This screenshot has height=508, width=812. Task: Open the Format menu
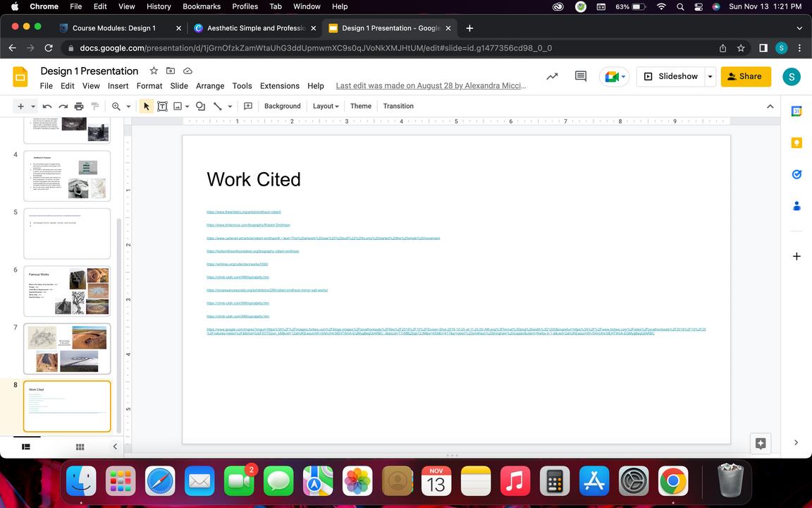[x=149, y=86]
